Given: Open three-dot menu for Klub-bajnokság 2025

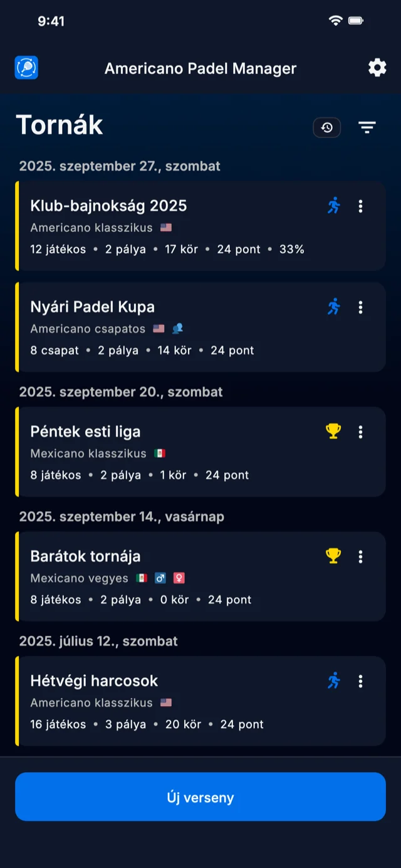Looking at the screenshot, I should tap(360, 206).
